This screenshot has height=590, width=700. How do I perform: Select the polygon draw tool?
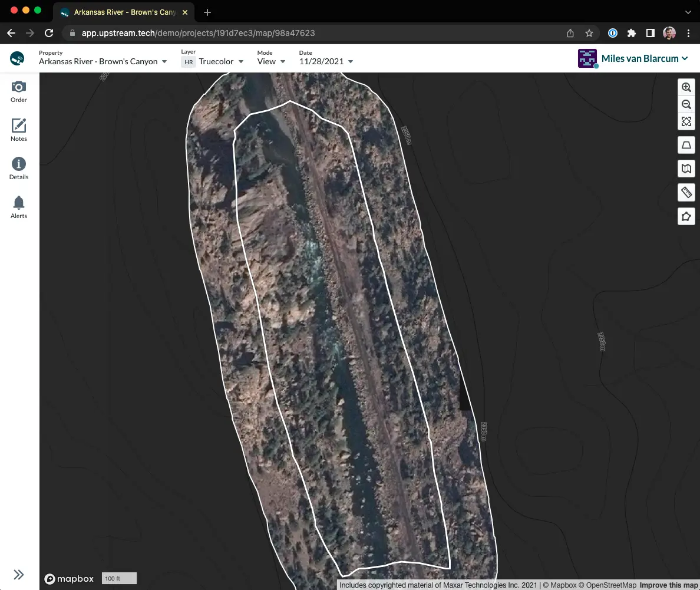point(686,217)
